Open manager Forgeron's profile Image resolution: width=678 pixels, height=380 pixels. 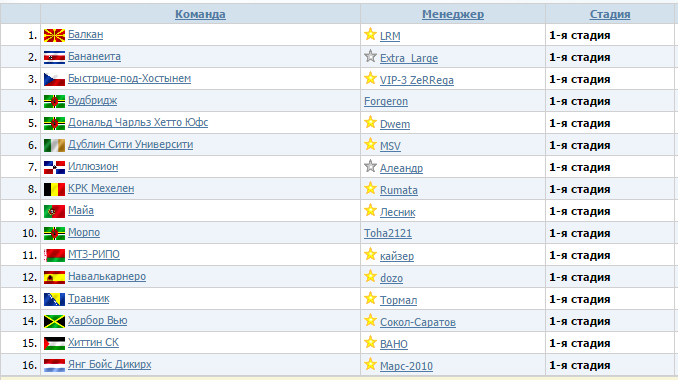tap(386, 101)
